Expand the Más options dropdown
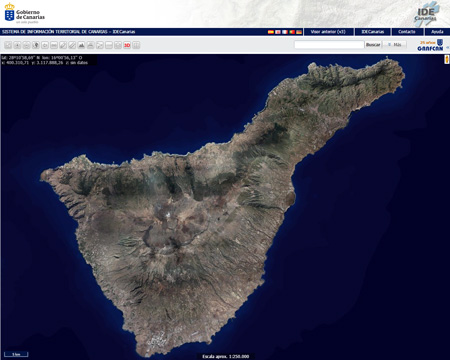The width and height of the screenshot is (450, 360). 395,45
